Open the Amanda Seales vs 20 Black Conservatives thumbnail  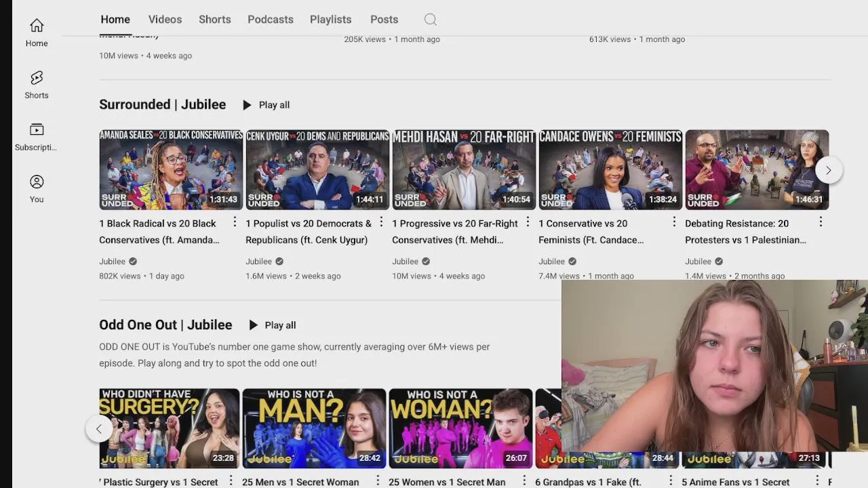[171, 169]
